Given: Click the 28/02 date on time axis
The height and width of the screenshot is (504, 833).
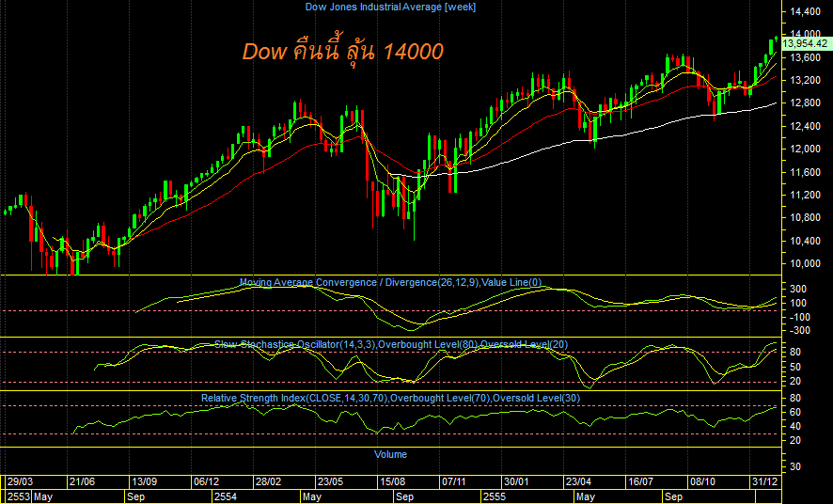Looking at the screenshot, I should pos(268,481).
